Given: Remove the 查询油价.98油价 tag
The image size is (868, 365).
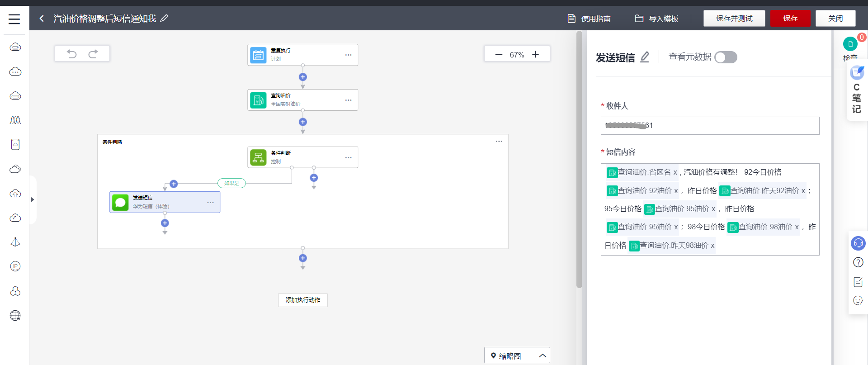Looking at the screenshot, I should [797, 227].
